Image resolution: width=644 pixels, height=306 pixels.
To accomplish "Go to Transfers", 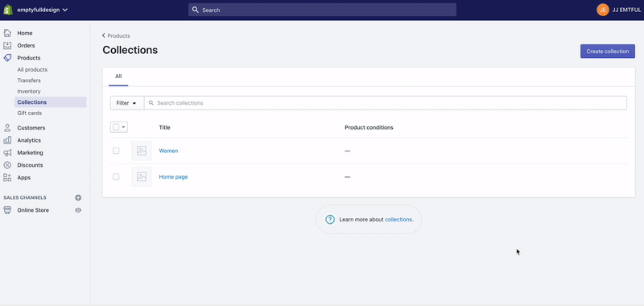I will click(x=29, y=81).
